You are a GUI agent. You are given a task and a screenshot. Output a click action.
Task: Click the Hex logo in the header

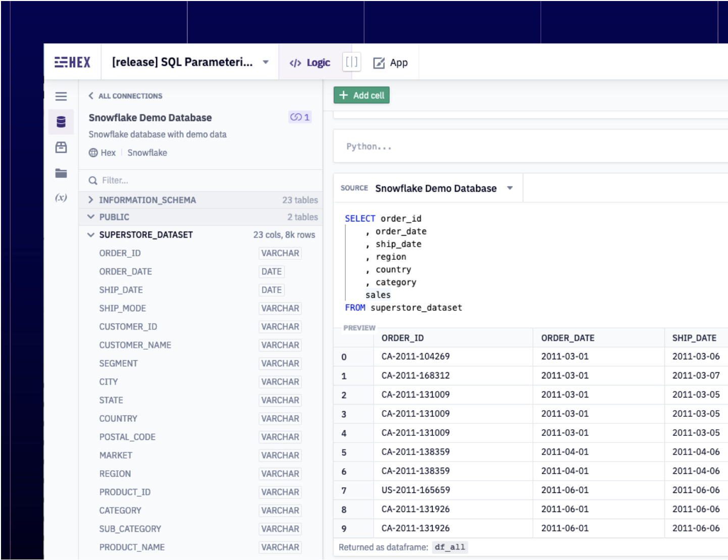(72, 62)
